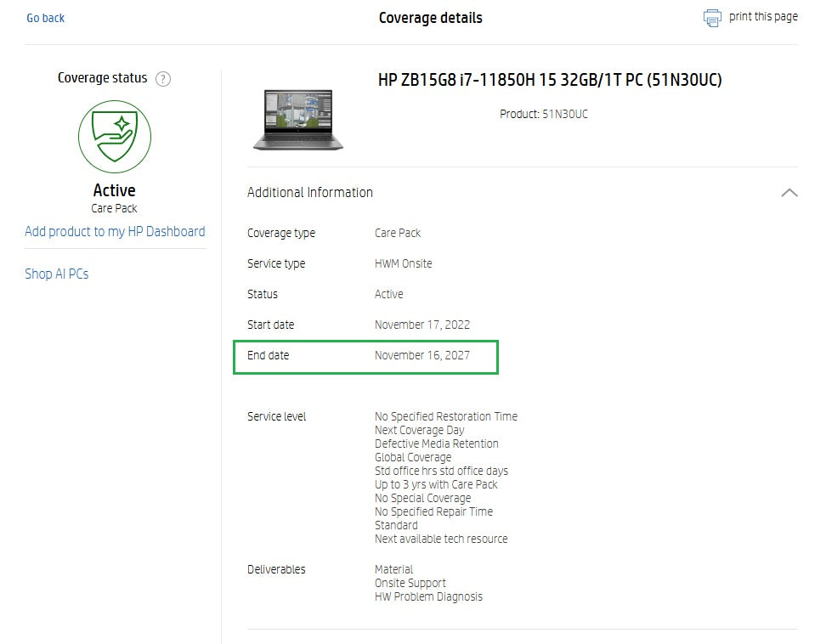Click the 'Coverage status' label

point(102,78)
